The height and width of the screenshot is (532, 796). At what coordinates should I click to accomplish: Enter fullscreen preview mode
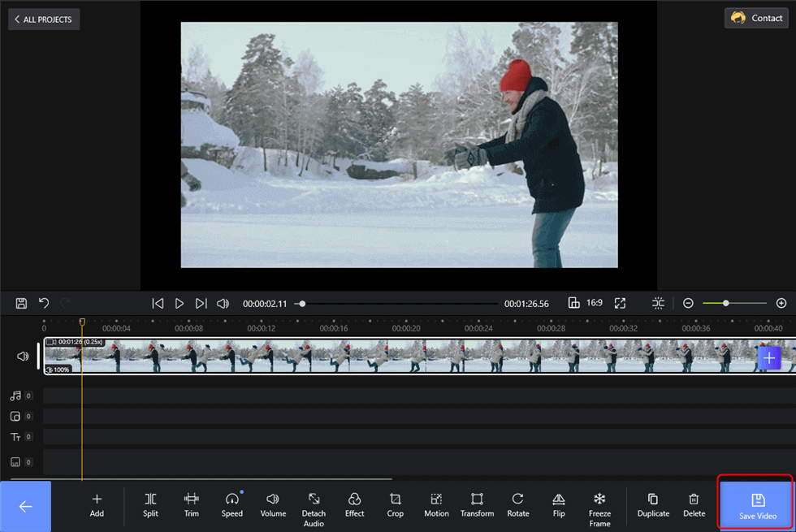click(620, 304)
